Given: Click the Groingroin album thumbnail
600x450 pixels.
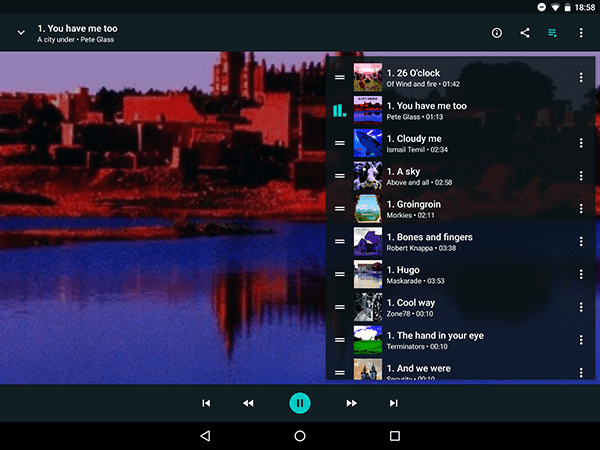Looking at the screenshot, I should [368, 209].
